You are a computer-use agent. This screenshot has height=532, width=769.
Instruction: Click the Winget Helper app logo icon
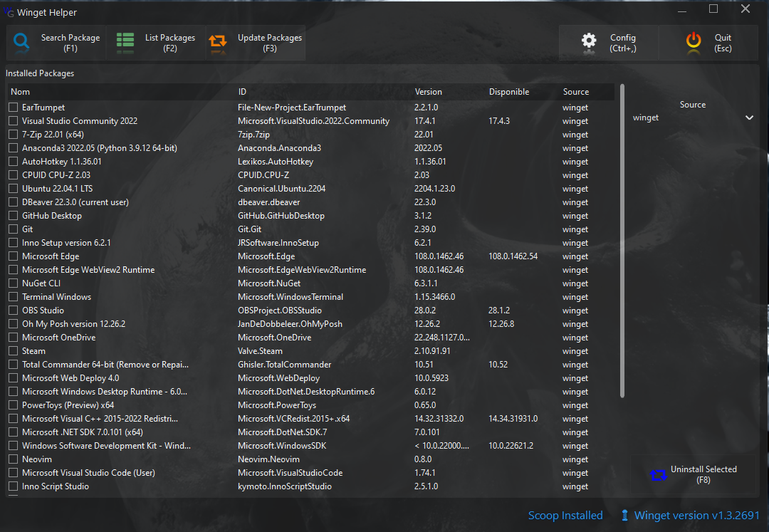[x=9, y=12]
